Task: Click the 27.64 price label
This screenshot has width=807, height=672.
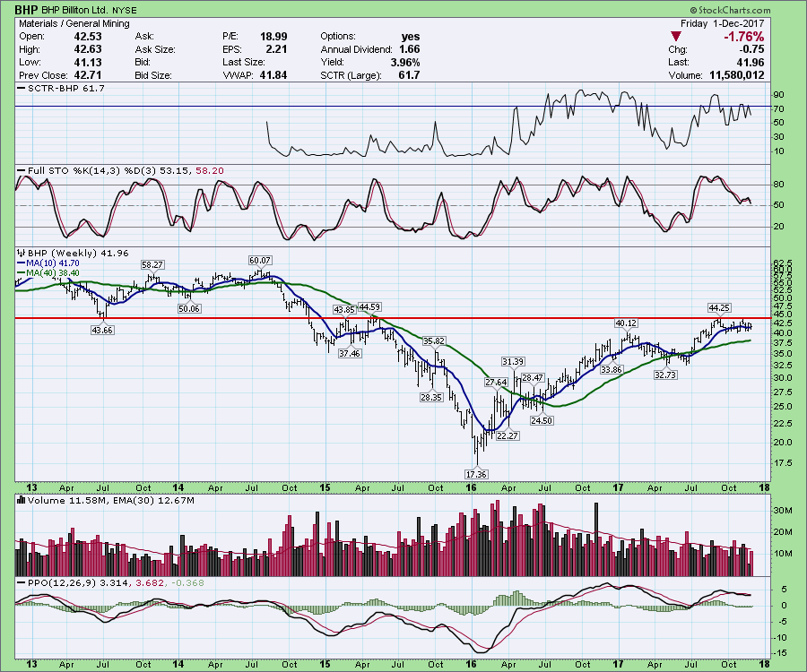Action: 496,382
